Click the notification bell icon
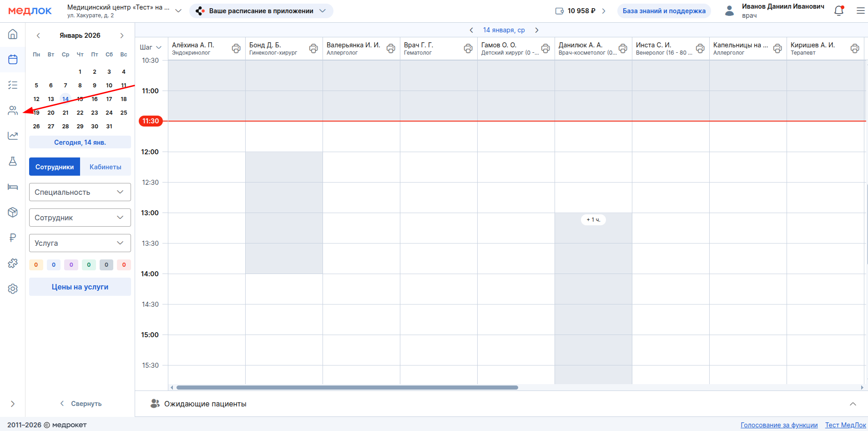868x431 pixels. tap(839, 11)
